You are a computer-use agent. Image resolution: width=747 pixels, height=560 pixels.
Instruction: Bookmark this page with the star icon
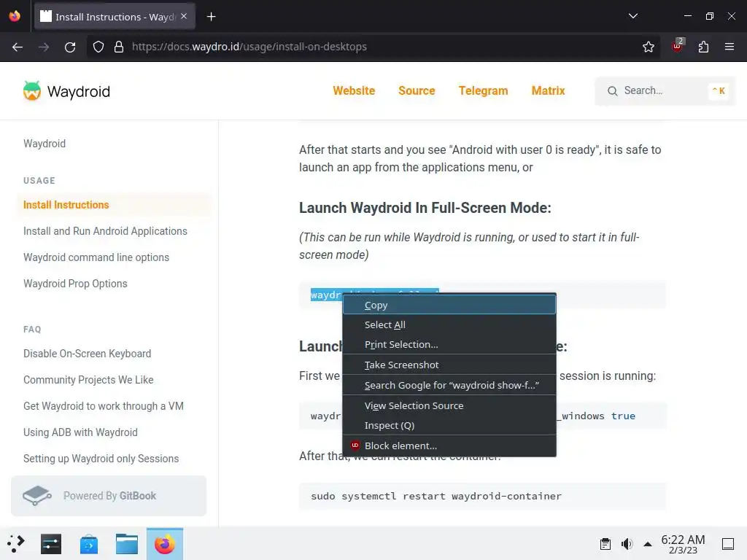coord(648,47)
